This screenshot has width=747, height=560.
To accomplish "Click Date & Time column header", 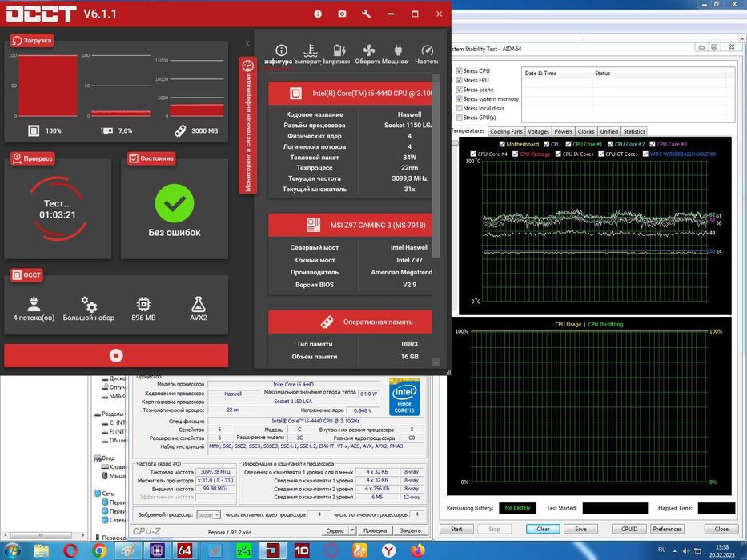I will [540, 74].
